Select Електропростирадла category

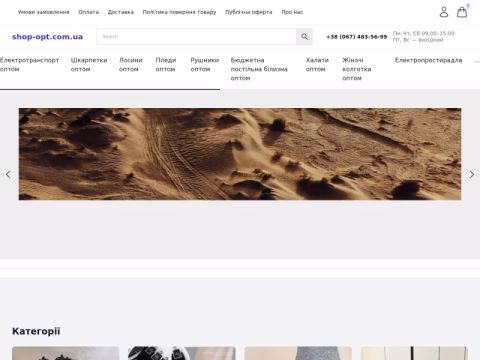428,60
